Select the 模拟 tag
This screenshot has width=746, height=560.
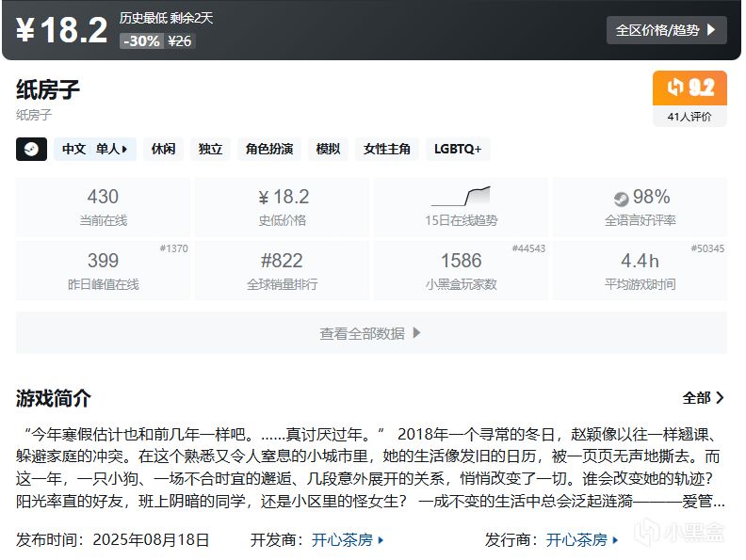tap(329, 150)
